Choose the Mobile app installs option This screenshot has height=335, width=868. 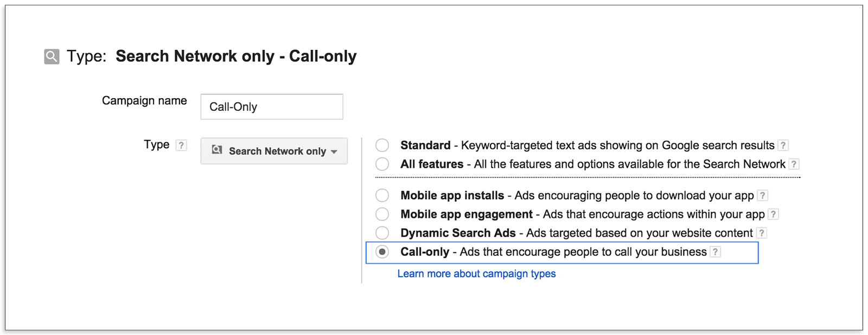(382, 195)
